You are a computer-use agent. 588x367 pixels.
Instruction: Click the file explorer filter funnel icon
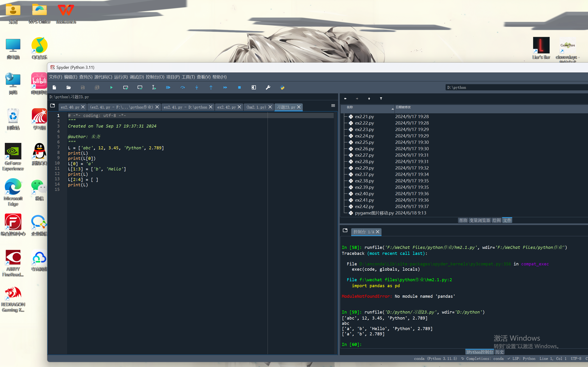[x=381, y=99]
